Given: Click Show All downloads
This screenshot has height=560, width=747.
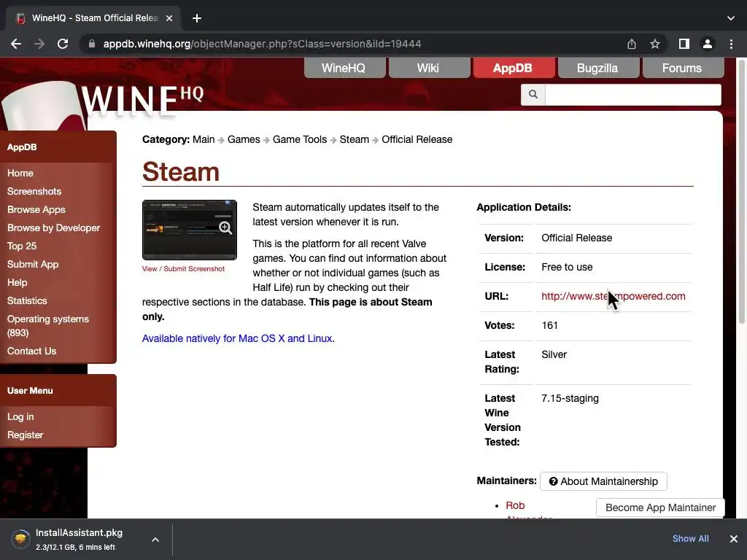Looking at the screenshot, I should 690,539.
